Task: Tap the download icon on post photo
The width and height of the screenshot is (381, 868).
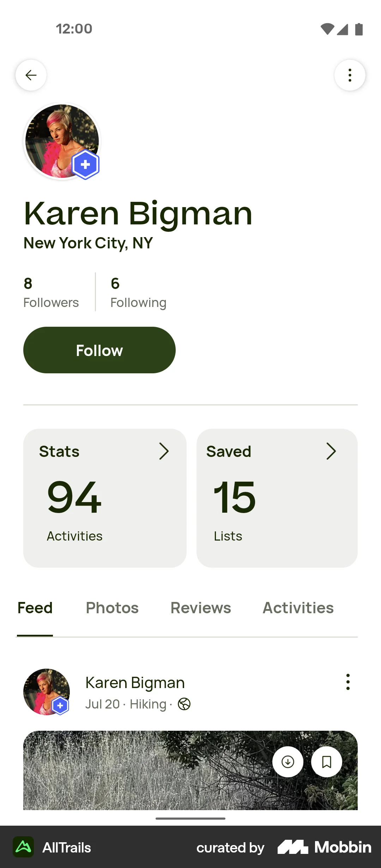Action: [x=288, y=762]
